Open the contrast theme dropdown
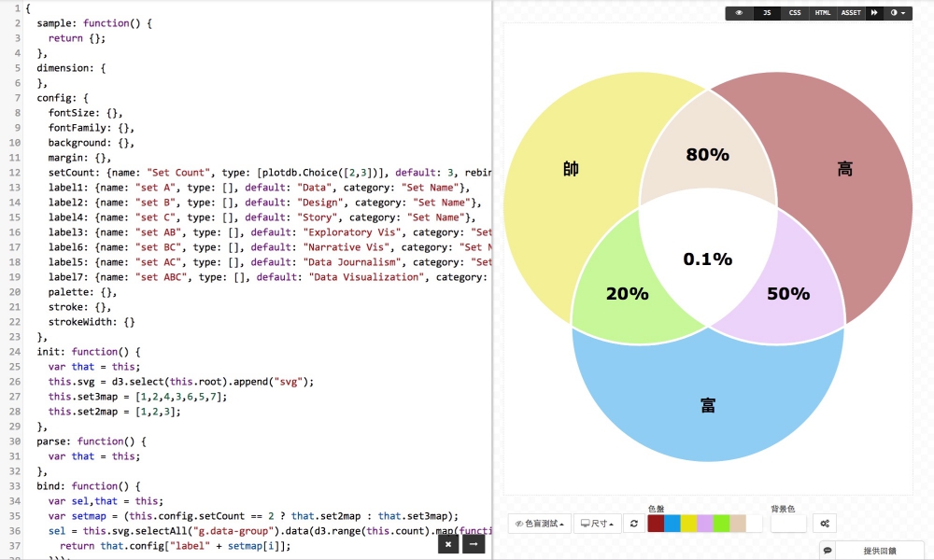Screen dimensions: 934x560 (898, 12)
